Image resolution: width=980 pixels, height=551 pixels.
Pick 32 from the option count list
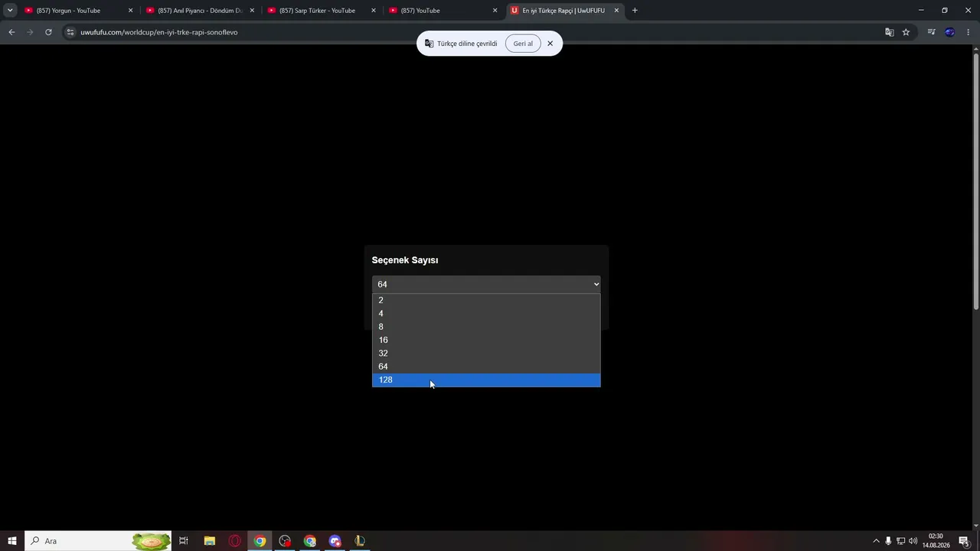(x=486, y=354)
